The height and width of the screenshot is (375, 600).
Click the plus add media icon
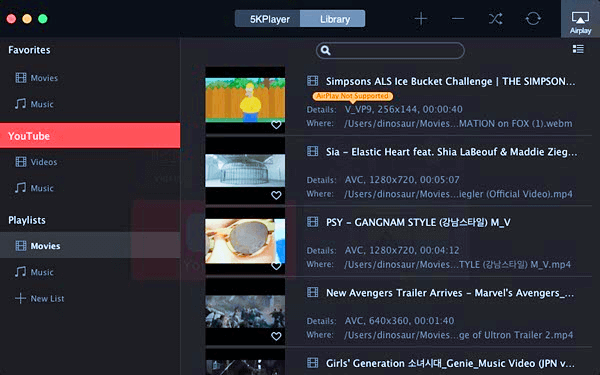tap(421, 18)
